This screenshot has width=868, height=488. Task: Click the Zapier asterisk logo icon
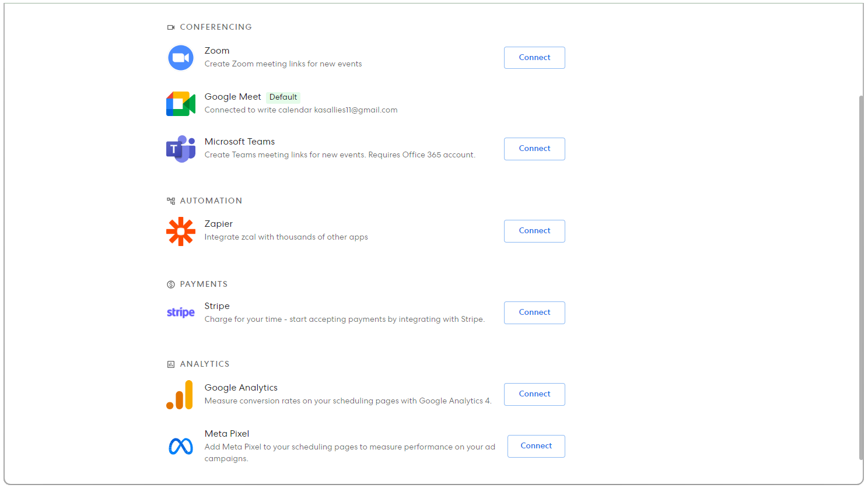tap(181, 231)
